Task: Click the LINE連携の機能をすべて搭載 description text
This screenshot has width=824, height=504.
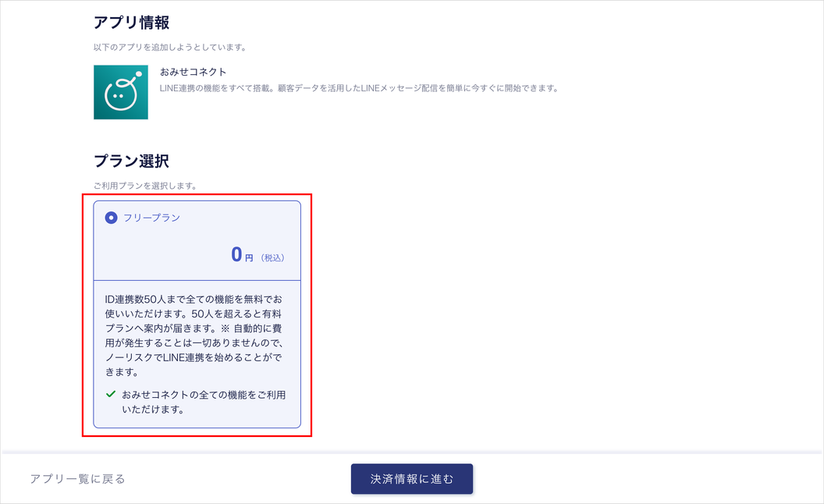Action: point(359,88)
